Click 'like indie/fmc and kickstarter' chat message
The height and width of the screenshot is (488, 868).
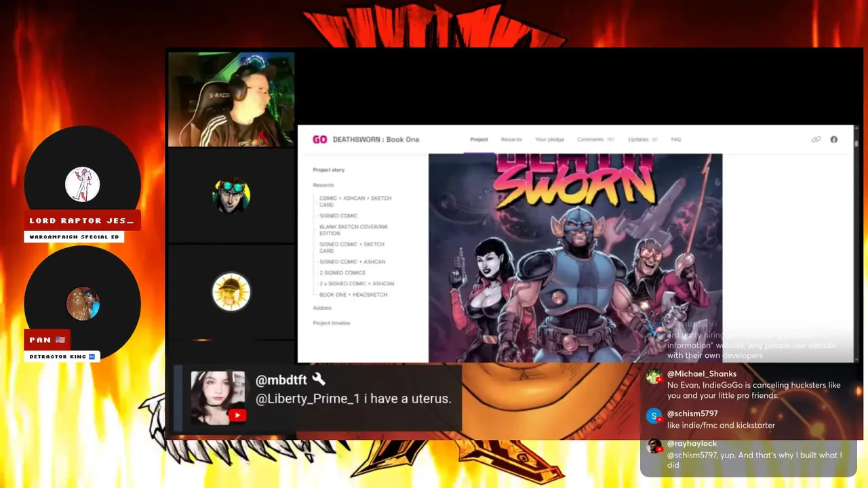[721, 426]
